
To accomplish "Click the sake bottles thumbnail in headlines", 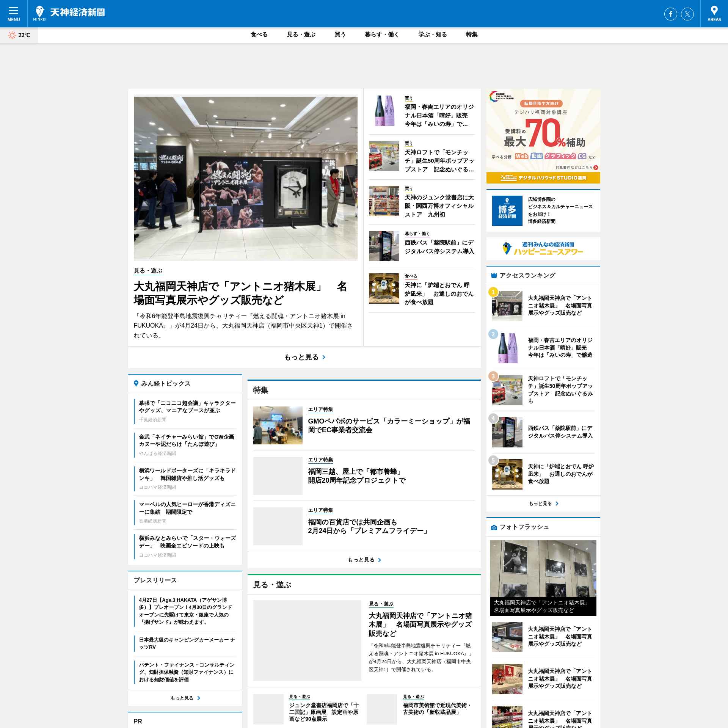I will [384, 111].
